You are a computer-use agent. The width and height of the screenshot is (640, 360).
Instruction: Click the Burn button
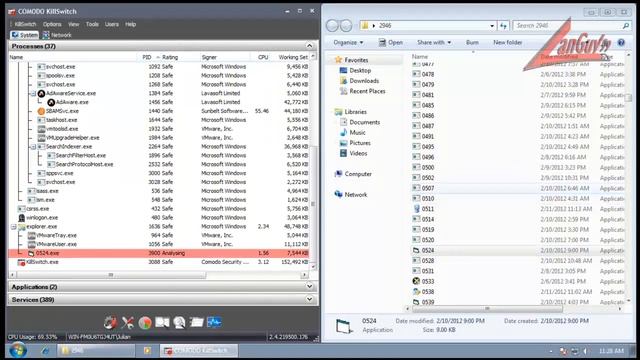click(472, 42)
